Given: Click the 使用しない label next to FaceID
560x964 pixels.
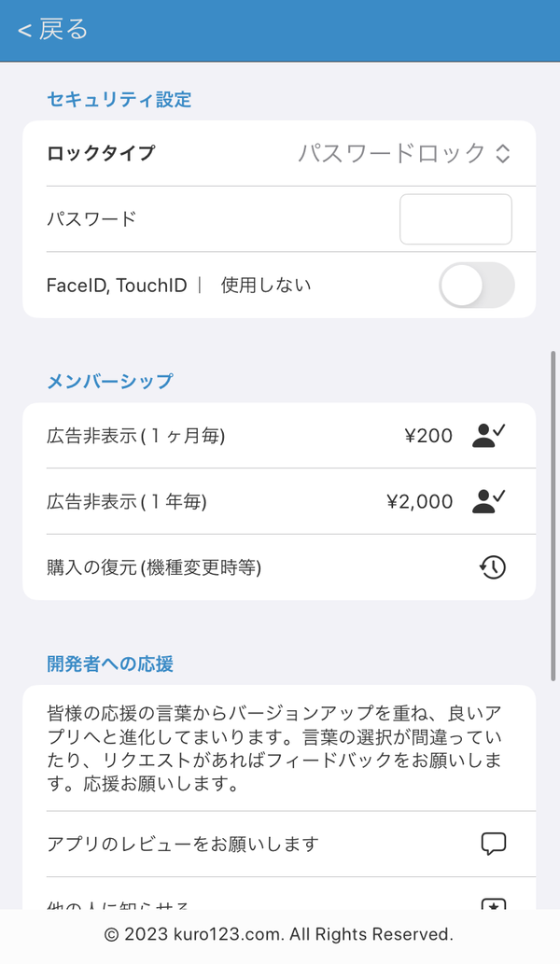Looking at the screenshot, I should [x=266, y=286].
